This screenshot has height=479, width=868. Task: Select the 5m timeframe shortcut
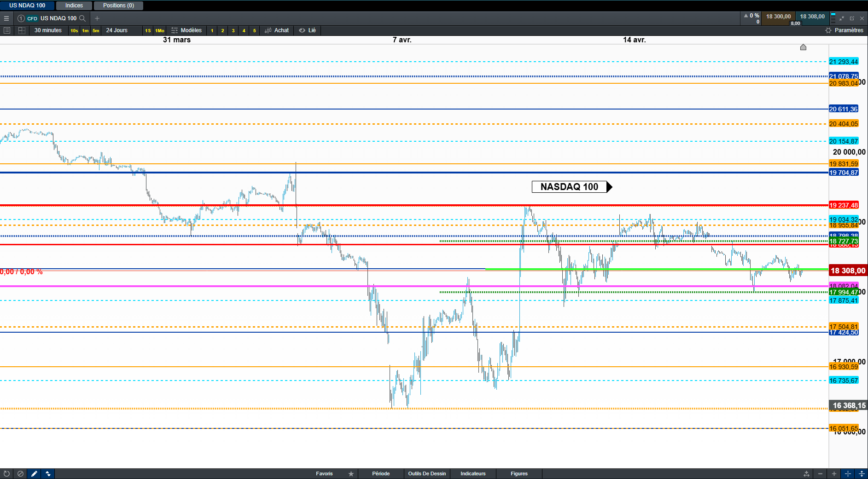point(96,31)
